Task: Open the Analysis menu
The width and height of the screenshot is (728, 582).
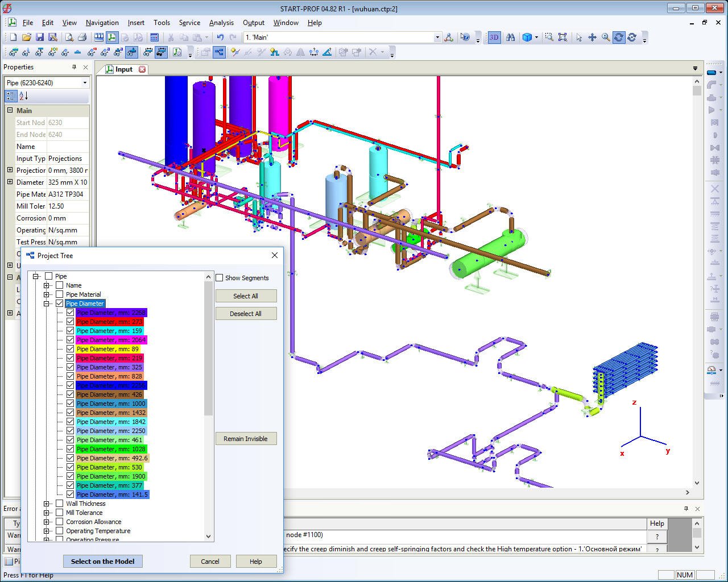Action: [221, 23]
